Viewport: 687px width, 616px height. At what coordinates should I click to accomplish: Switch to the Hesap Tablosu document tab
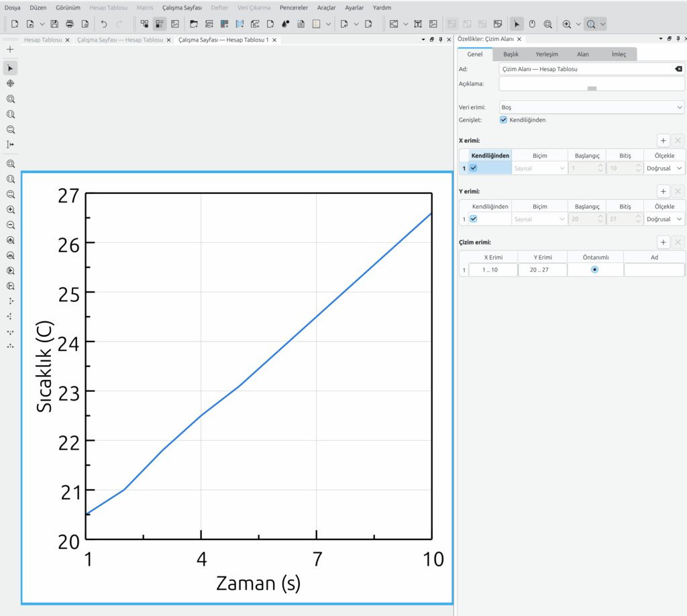[x=43, y=40]
